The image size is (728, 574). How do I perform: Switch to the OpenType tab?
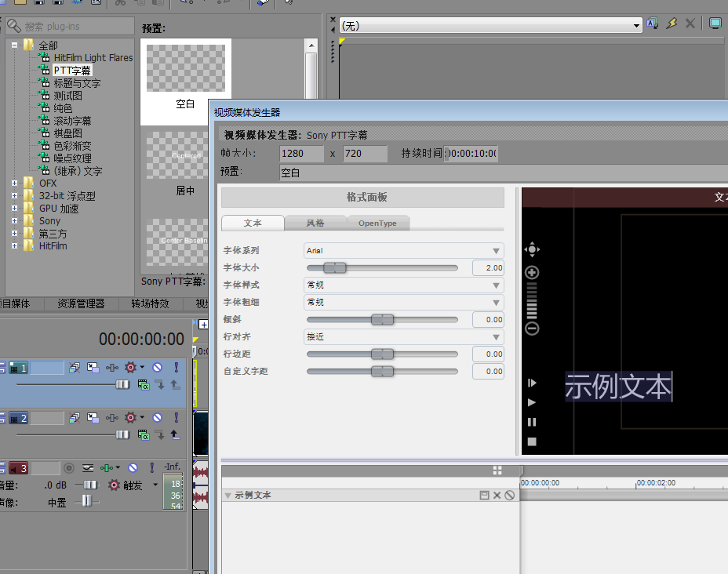point(377,223)
